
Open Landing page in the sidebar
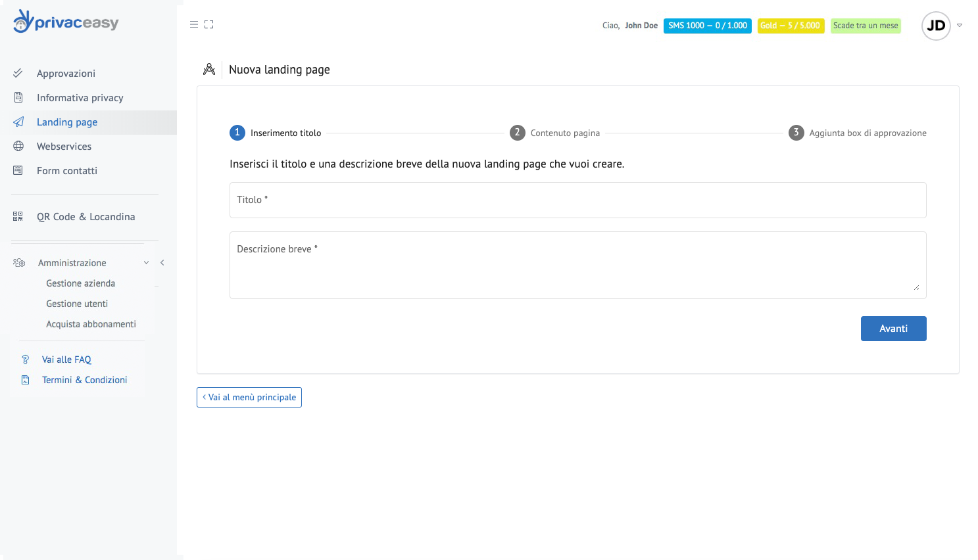67,122
